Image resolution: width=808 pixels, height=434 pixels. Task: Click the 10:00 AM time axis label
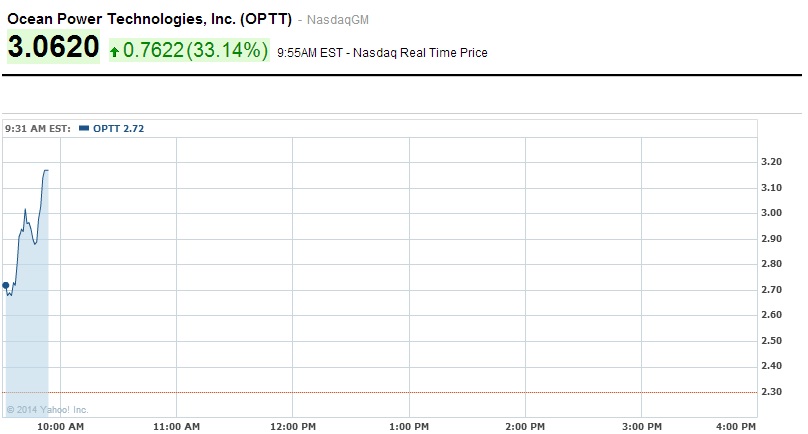[x=61, y=427]
